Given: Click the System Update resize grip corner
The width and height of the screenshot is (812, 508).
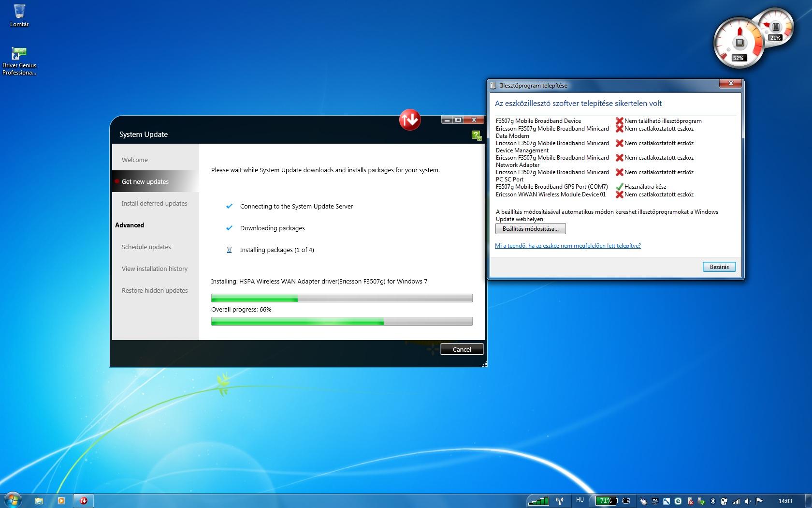Looking at the screenshot, I should click(x=484, y=364).
